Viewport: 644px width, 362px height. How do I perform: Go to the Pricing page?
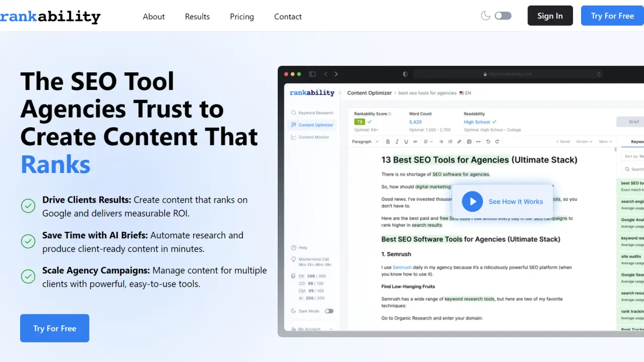click(242, 17)
